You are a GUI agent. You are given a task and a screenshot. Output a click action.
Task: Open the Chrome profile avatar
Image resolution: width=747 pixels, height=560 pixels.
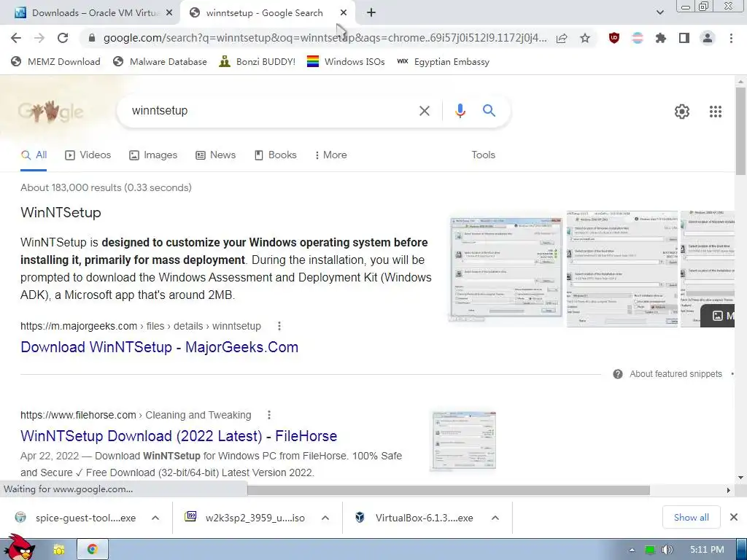[708, 38]
